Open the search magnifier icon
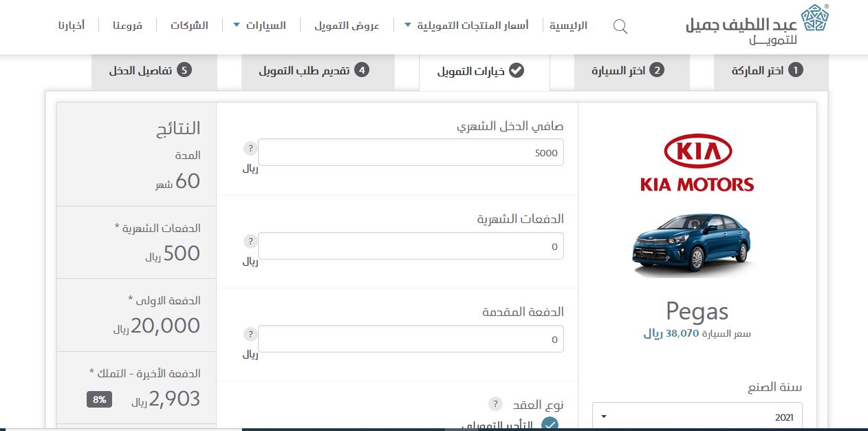868x431 pixels. (620, 27)
